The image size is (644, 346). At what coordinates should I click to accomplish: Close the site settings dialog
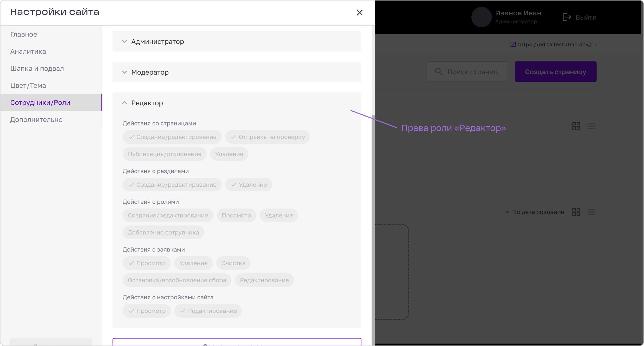coord(359,12)
